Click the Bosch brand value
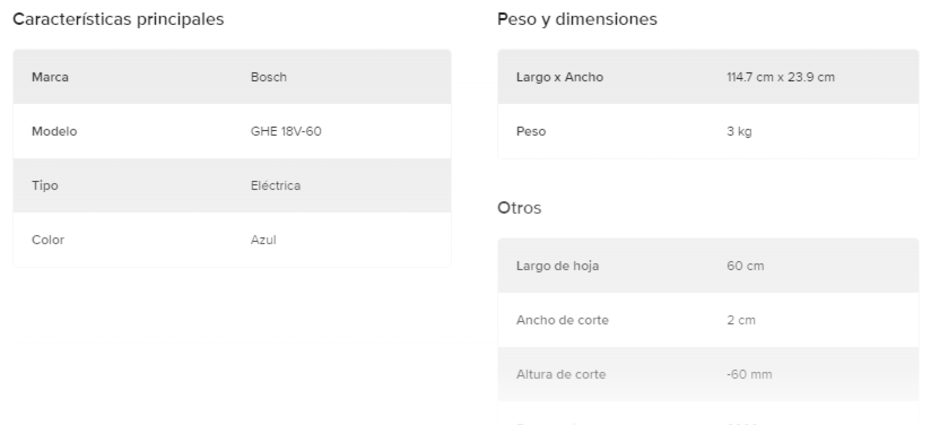Image resolution: width=931 pixels, height=425 pixels. [x=268, y=77]
